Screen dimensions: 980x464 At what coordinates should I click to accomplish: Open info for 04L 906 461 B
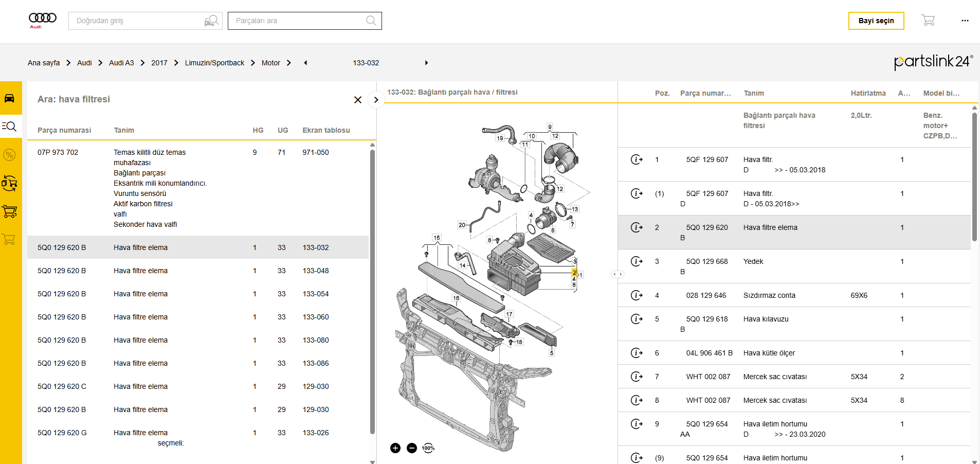click(637, 353)
